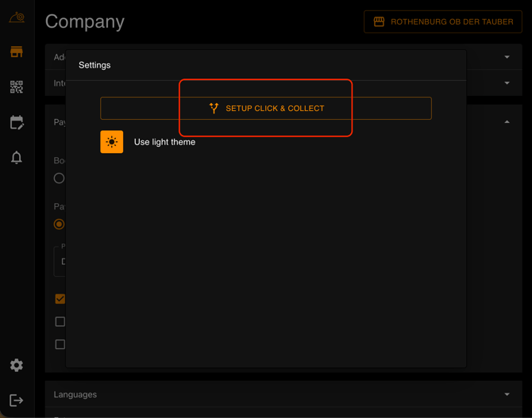Click the Languages label text

click(75, 395)
